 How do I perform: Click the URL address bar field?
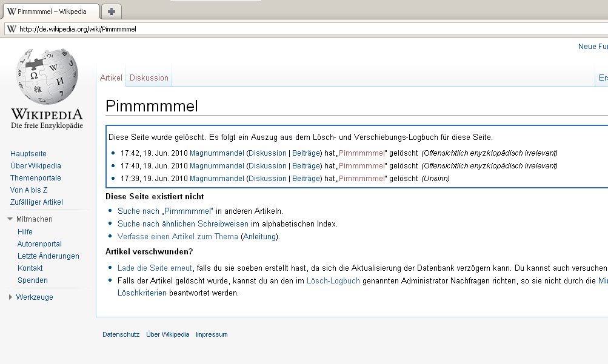point(306,29)
